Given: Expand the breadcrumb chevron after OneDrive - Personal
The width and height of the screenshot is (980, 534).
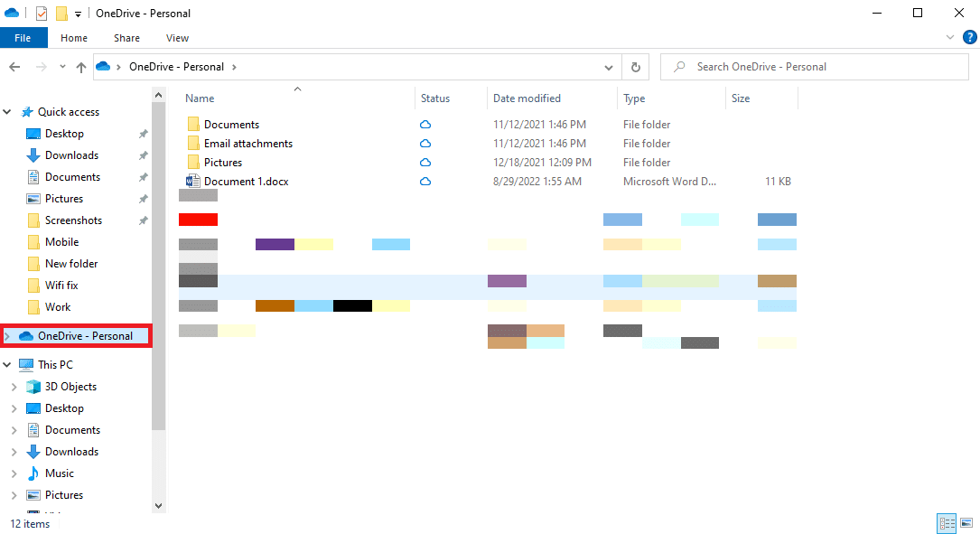Looking at the screenshot, I should [x=234, y=67].
